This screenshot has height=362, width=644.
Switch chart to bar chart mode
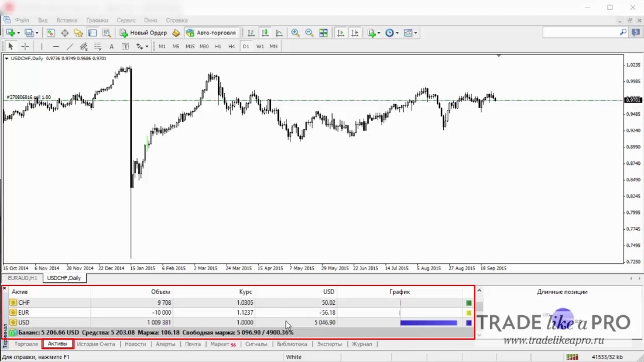(251, 33)
